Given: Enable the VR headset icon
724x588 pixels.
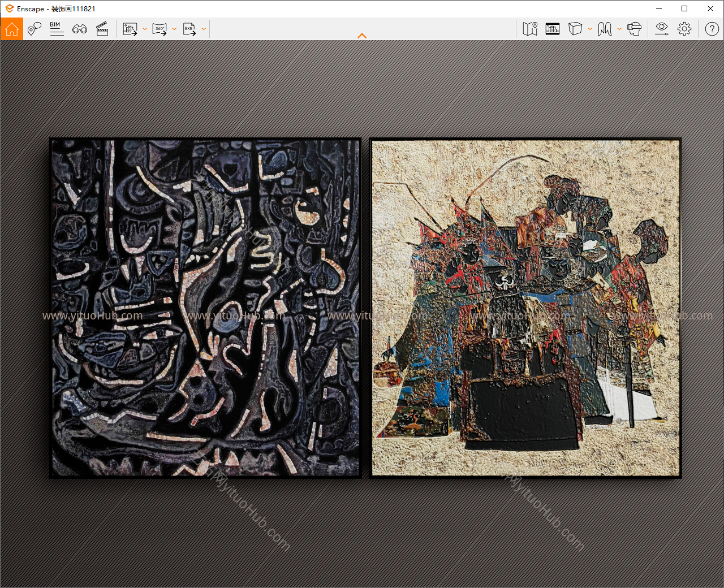Looking at the screenshot, I should click(x=635, y=29).
